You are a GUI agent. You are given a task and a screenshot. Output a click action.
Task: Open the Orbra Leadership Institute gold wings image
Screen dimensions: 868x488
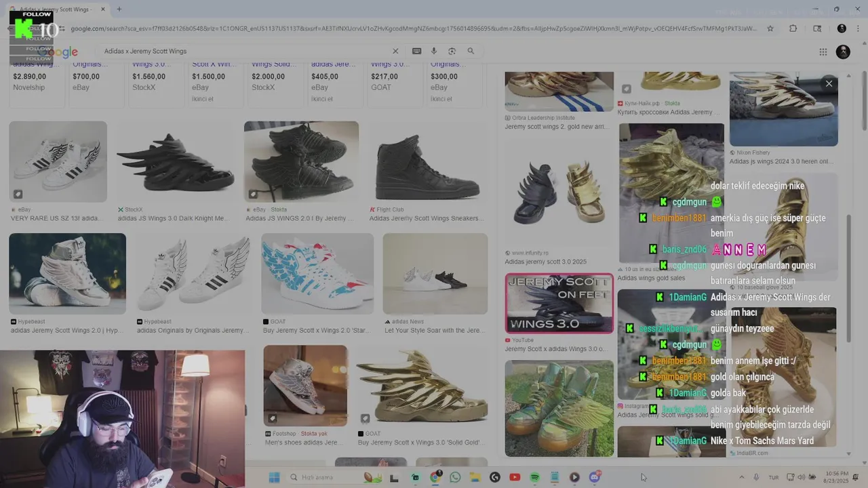pyautogui.click(x=559, y=91)
